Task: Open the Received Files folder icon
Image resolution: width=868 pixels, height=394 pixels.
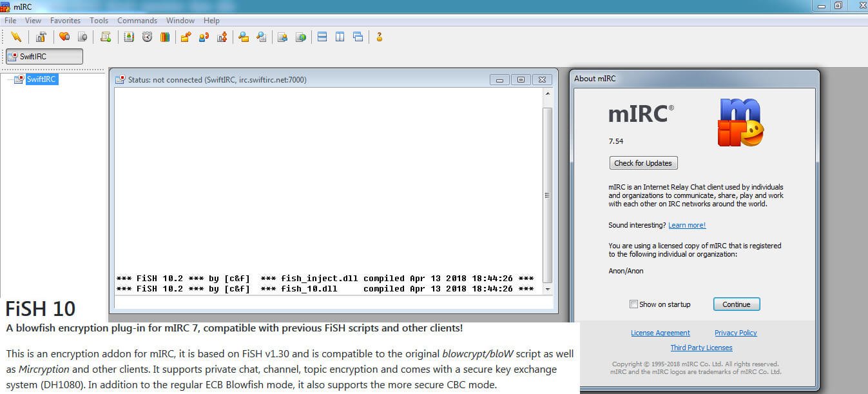Action: coord(244,37)
